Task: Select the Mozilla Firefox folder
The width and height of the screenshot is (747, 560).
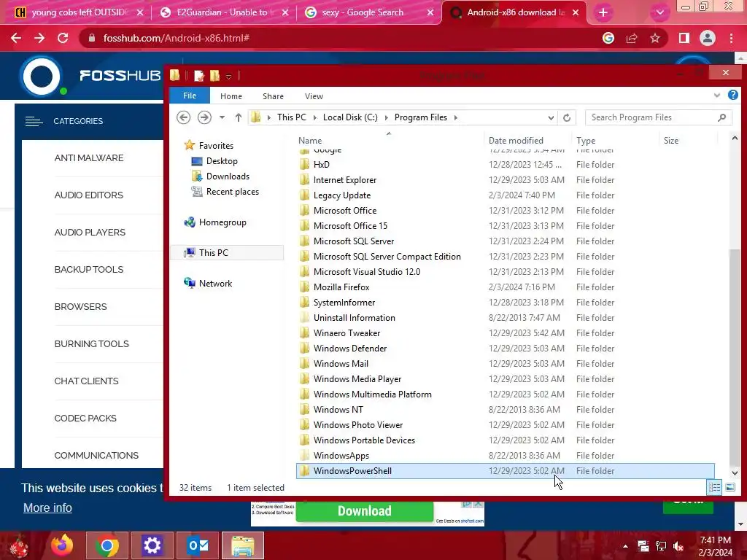Action: [x=341, y=287]
